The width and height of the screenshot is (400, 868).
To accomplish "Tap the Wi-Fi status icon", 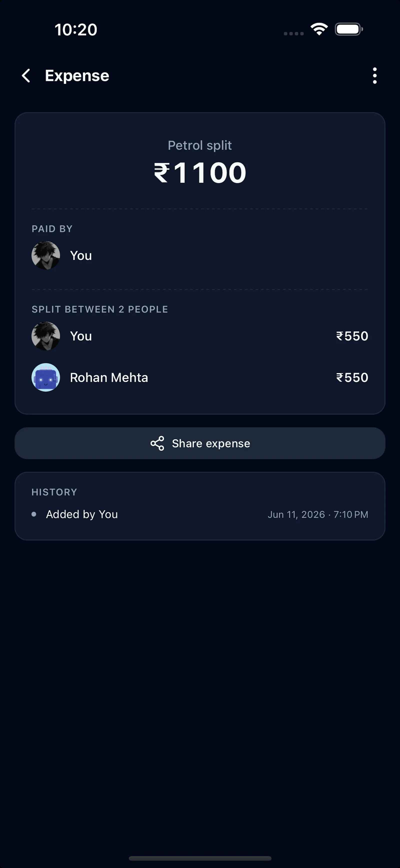I will pos(319,29).
